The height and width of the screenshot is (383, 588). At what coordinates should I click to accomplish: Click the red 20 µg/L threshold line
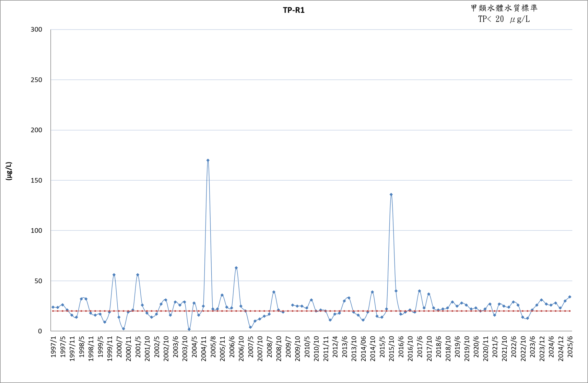[x=311, y=311]
